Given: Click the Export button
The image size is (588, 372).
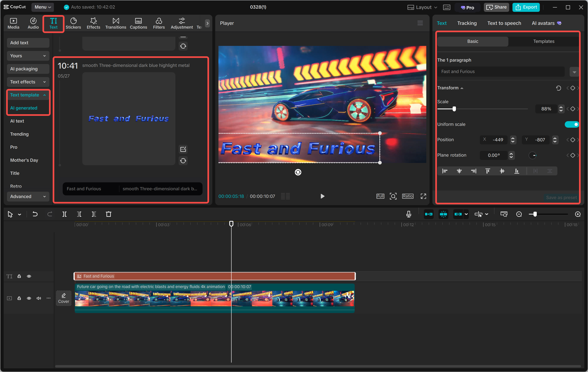Looking at the screenshot, I should coord(526,7).
